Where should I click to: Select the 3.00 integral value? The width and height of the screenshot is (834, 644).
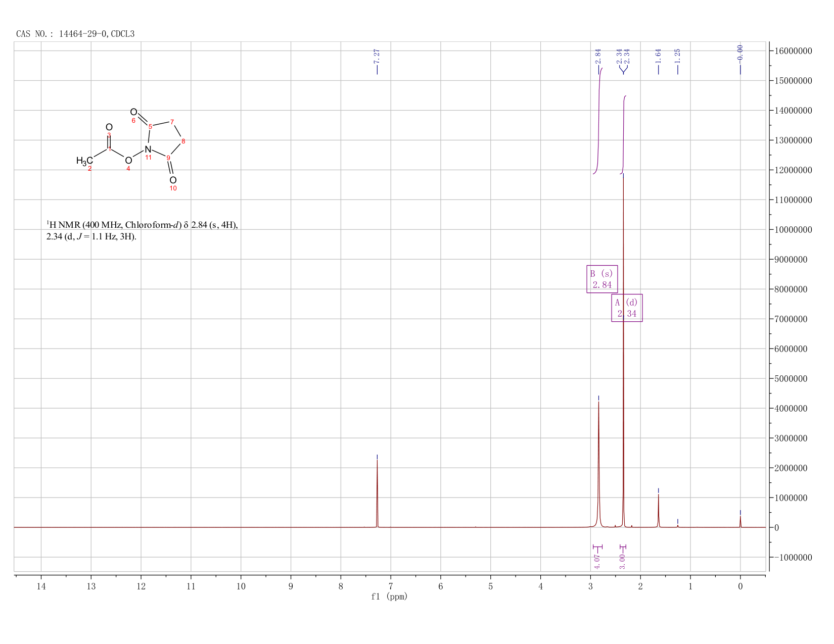click(623, 561)
